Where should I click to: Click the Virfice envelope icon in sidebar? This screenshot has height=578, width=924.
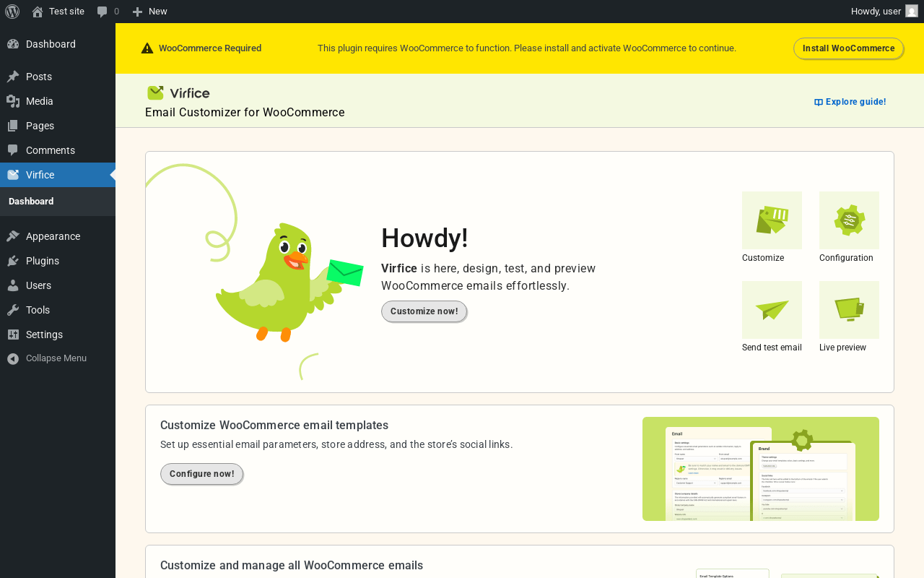[13, 175]
